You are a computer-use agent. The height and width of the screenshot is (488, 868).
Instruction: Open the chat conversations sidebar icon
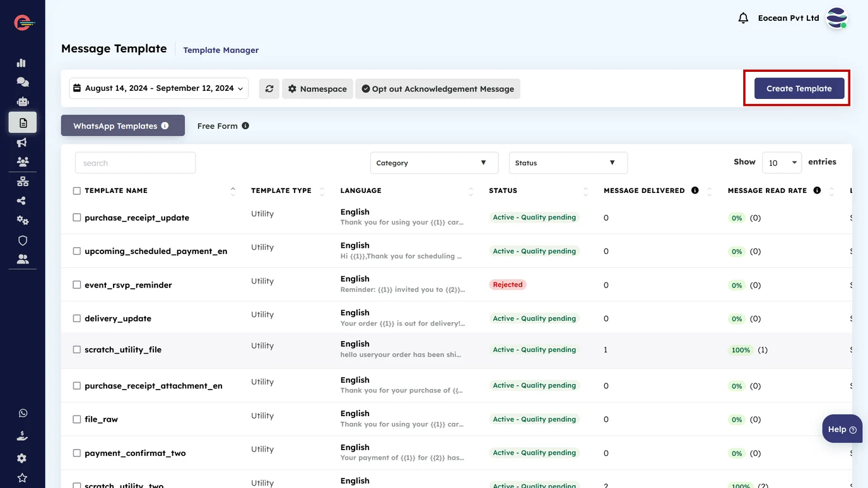point(23,82)
